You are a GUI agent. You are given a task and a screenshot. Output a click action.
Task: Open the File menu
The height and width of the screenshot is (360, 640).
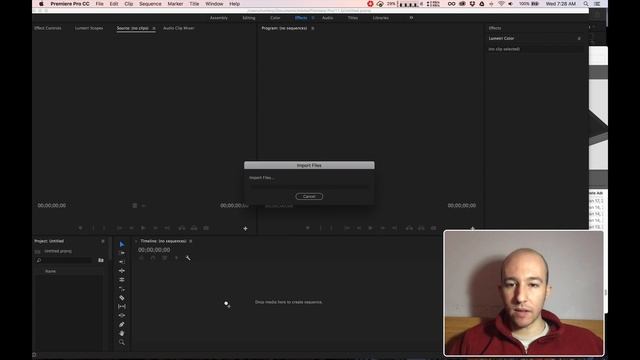(x=100, y=4)
